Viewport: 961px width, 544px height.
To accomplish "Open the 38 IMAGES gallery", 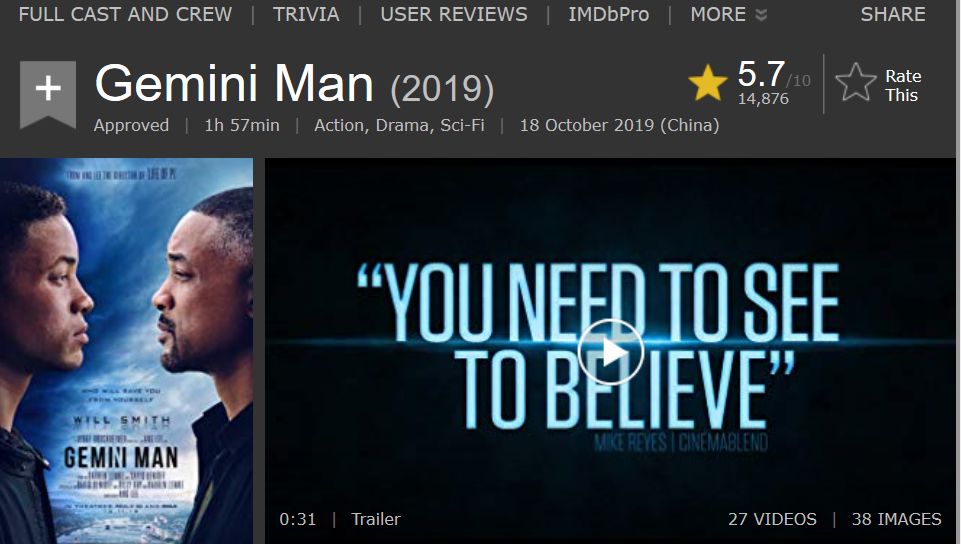I will tap(896, 519).
